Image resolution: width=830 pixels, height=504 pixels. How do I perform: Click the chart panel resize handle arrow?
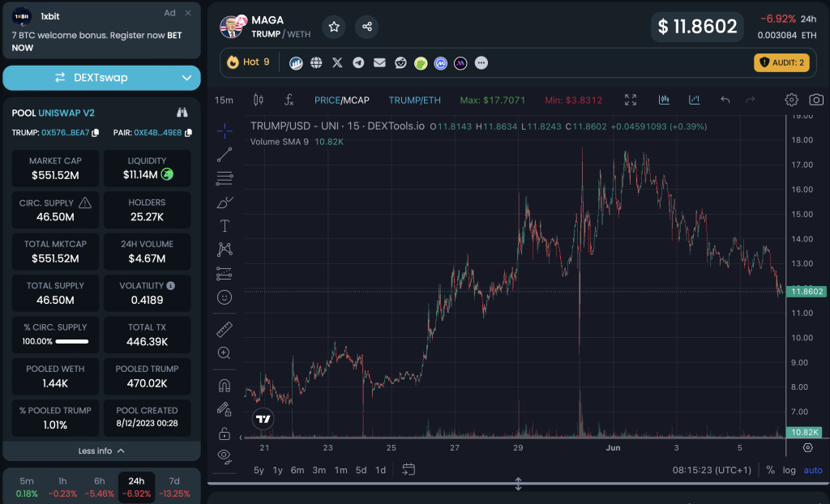pyautogui.click(x=518, y=484)
